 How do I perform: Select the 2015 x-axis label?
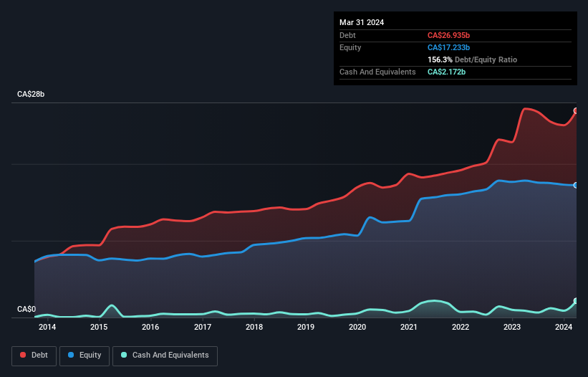[99, 327]
